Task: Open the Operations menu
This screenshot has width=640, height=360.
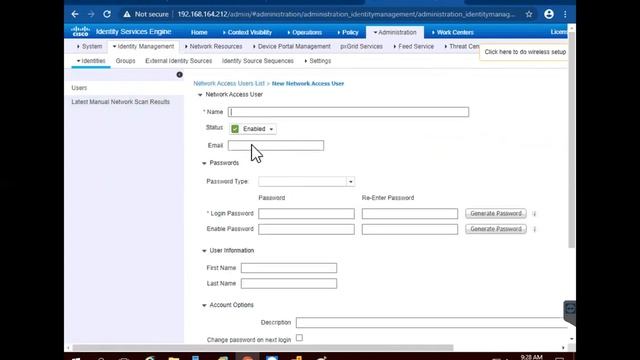Action: pyautogui.click(x=304, y=32)
